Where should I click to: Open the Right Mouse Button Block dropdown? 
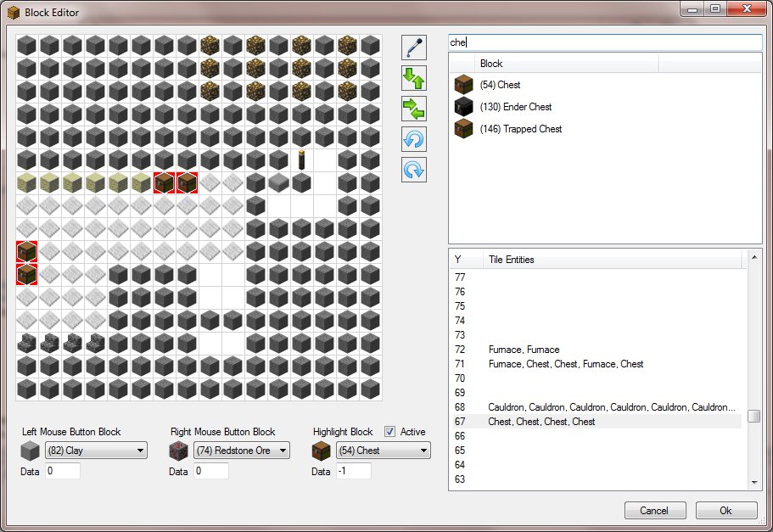242,451
